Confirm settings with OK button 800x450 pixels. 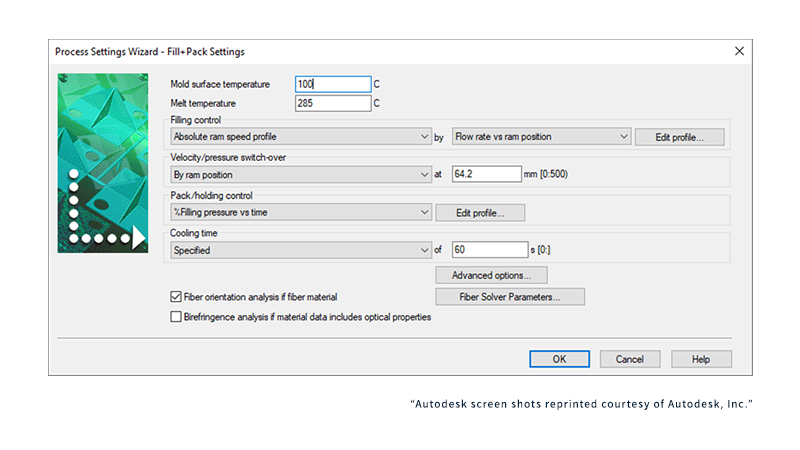(559, 359)
